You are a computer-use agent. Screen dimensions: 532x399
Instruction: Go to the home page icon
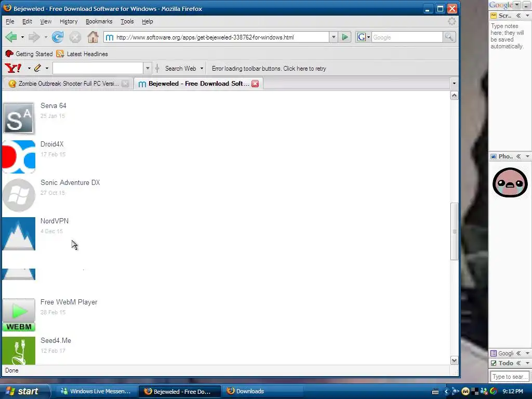(x=92, y=37)
